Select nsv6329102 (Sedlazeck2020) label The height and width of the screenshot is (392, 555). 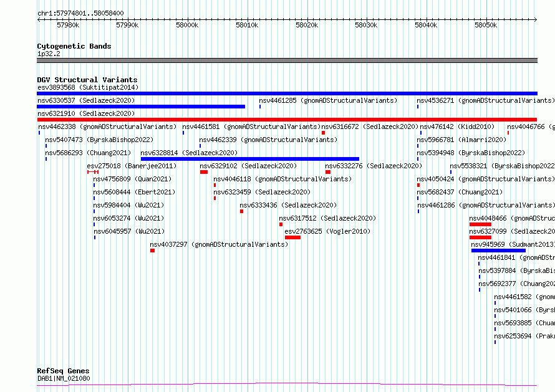pos(248,166)
